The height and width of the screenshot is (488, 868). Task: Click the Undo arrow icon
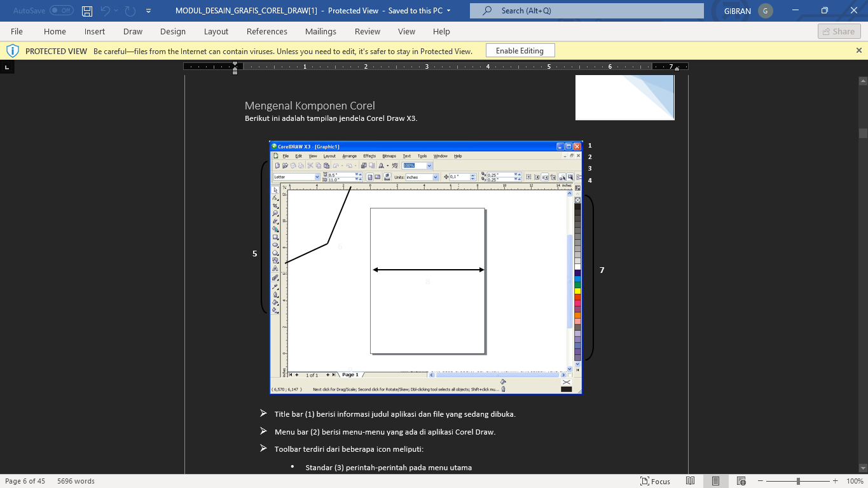click(106, 11)
